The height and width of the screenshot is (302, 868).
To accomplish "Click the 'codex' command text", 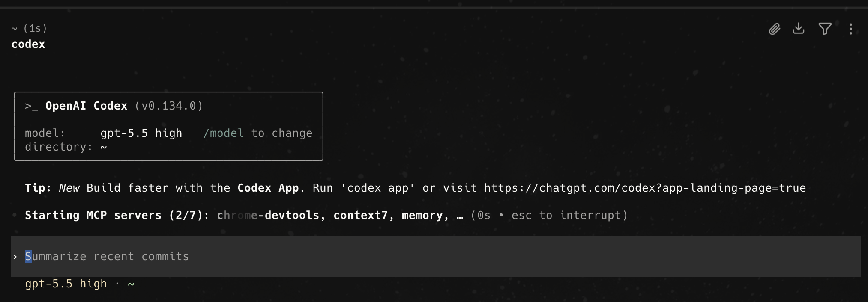I will [28, 44].
